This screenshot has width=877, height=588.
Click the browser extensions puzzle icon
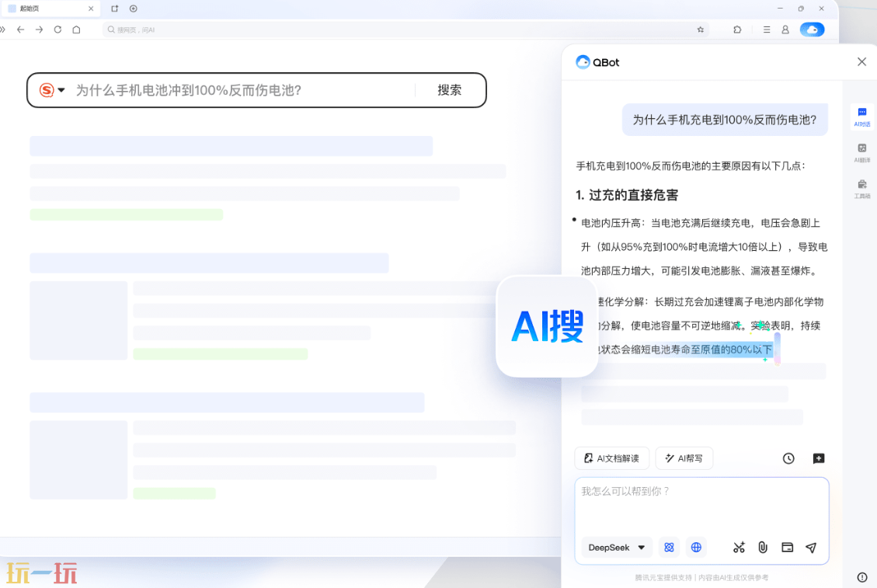pyautogui.click(x=737, y=30)
